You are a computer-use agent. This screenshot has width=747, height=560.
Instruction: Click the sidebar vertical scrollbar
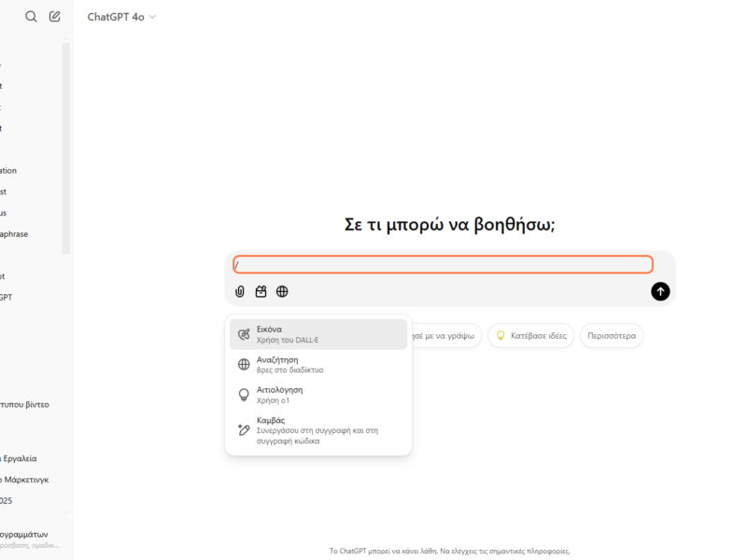coord(65,147)
